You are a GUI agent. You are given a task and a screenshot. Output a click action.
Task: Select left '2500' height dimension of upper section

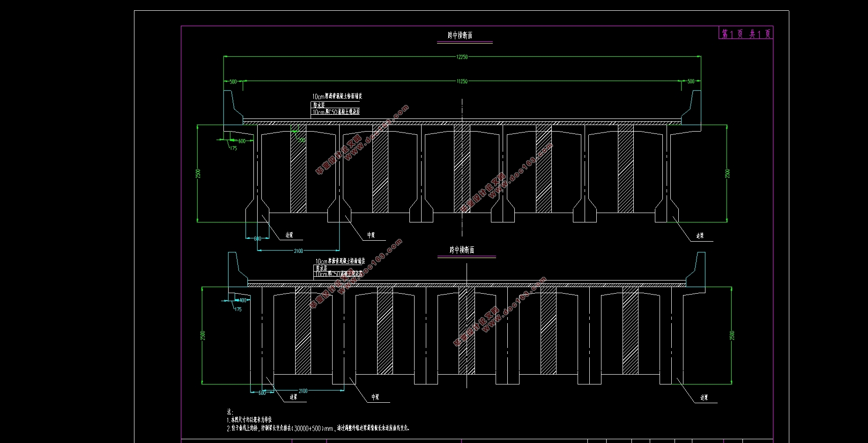coord(198,173)
